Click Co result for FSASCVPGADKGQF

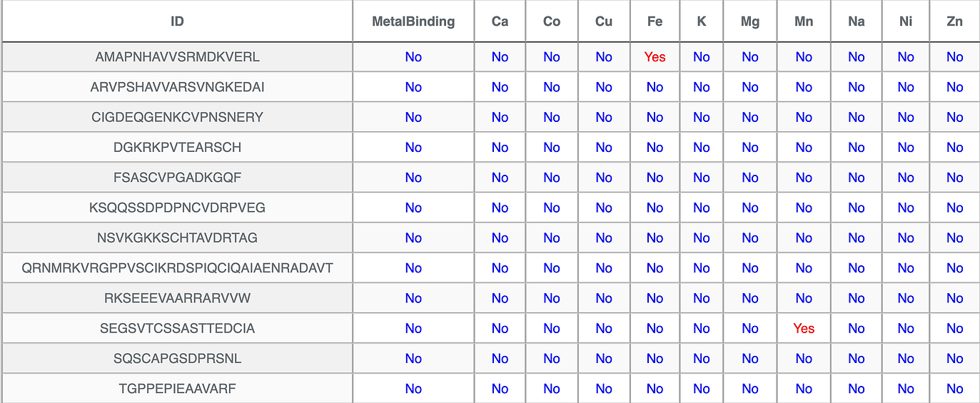(552, 178)
